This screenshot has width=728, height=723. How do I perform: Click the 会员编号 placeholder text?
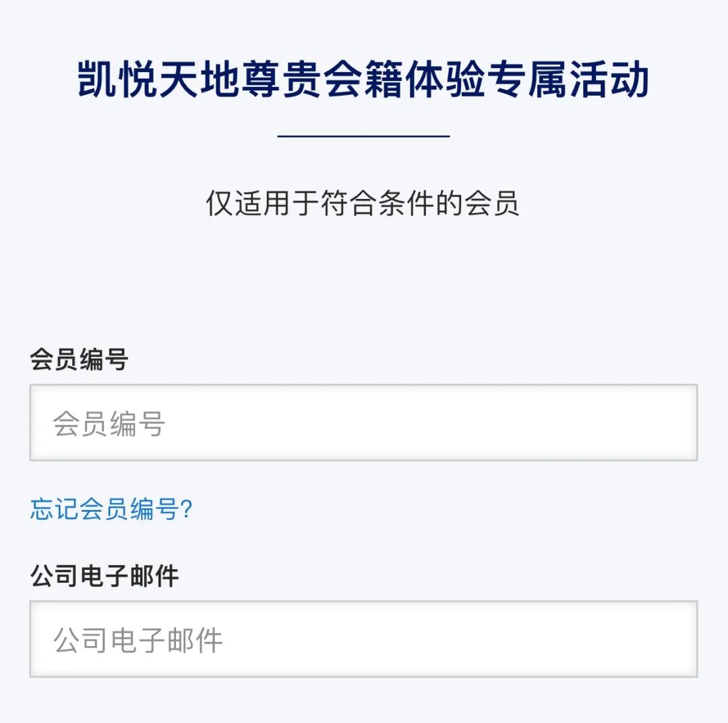point(109,424)
